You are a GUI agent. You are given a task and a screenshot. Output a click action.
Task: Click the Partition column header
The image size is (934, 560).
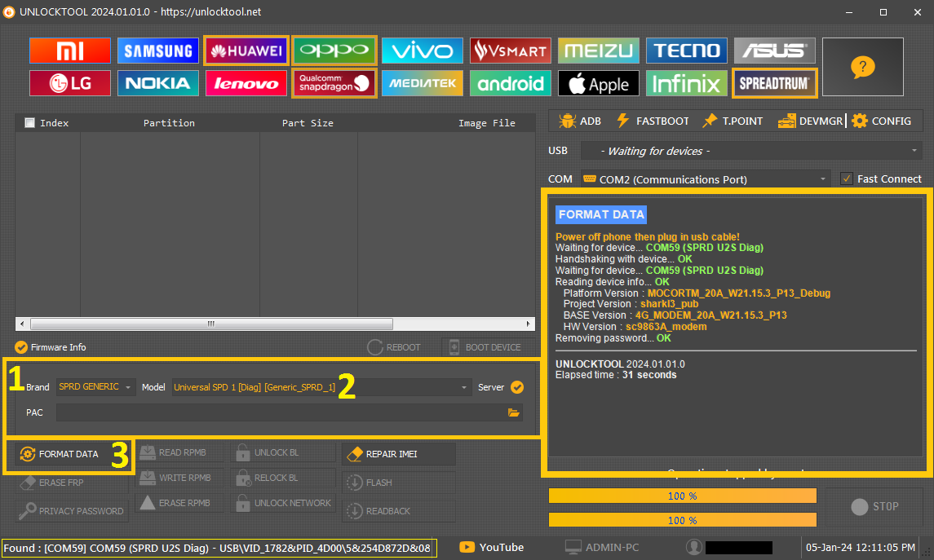pos(169,122)
